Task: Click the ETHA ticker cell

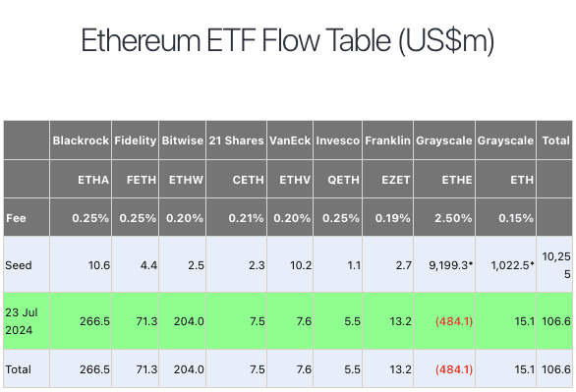Action: click(81, 180)
